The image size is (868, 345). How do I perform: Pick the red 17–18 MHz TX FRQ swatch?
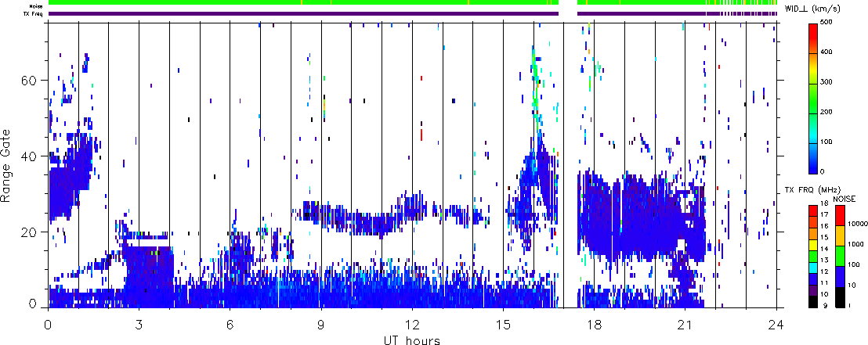click(813, 210)
